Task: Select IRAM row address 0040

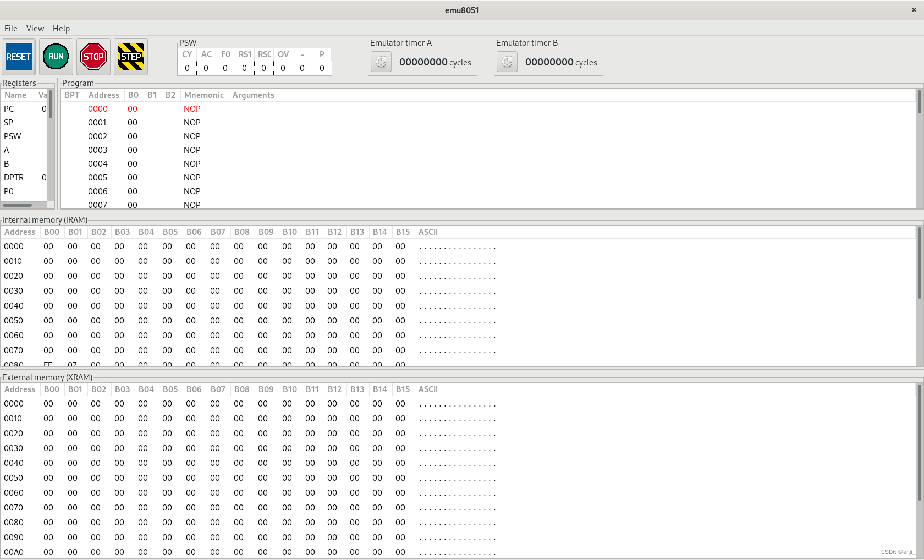Action: pos(458,306)
